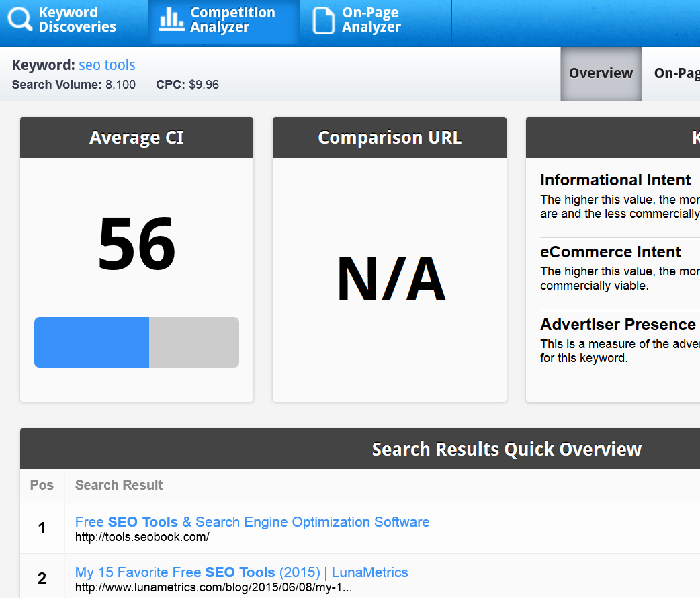Click the Competition Analyzer bar chart icon
Image resolution: width=700 pixels, height=598 pixels.
[171, 19]
